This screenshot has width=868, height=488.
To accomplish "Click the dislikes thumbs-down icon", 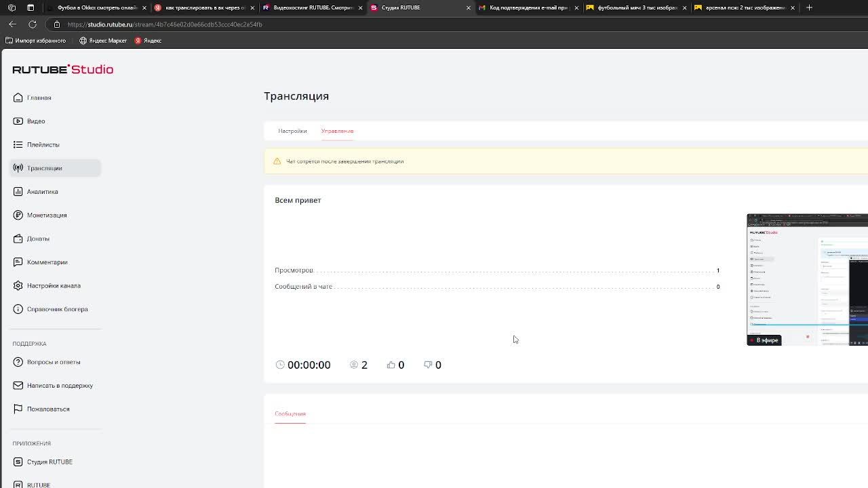I will point(428,365).
